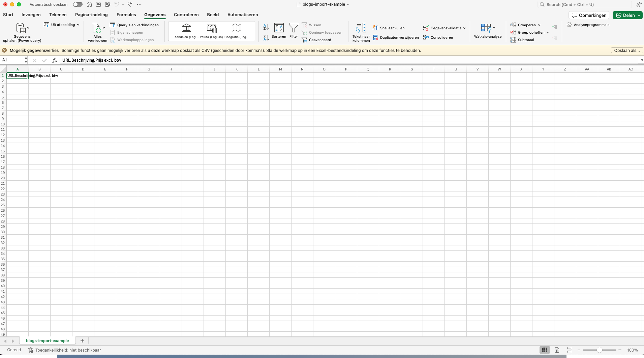Launch Tekst naar kolommen wizard

click(x=361, y=32)
